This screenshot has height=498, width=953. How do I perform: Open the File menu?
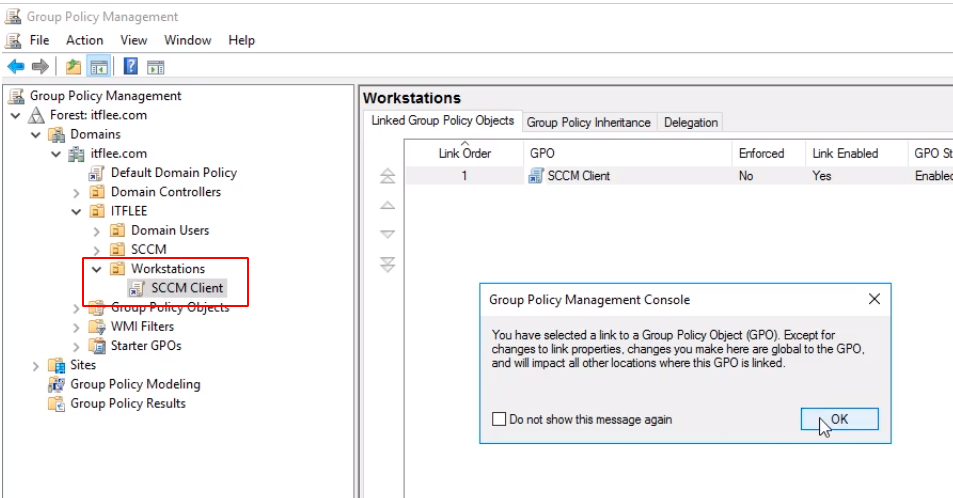click(40, 40)
